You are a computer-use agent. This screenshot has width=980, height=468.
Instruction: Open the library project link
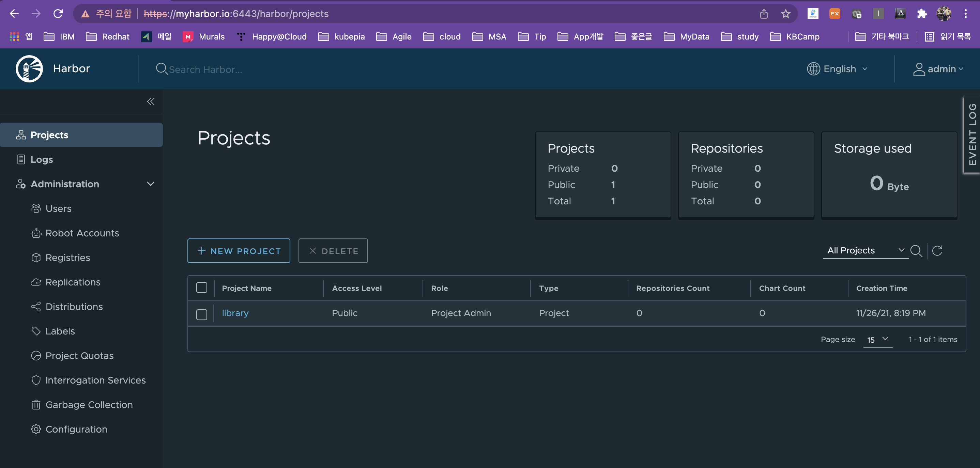click(x=235, y=313)
